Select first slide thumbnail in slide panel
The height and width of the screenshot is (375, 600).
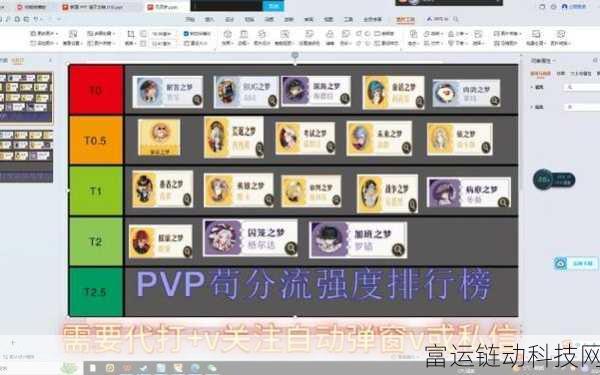tap(25, 98)
